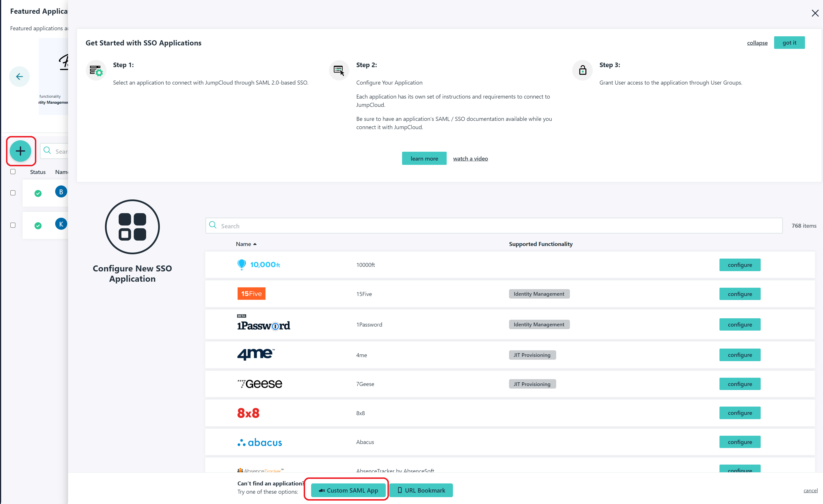Click the 10000ft name text
This screenshot has height=504, width=823.
(365, 265)
